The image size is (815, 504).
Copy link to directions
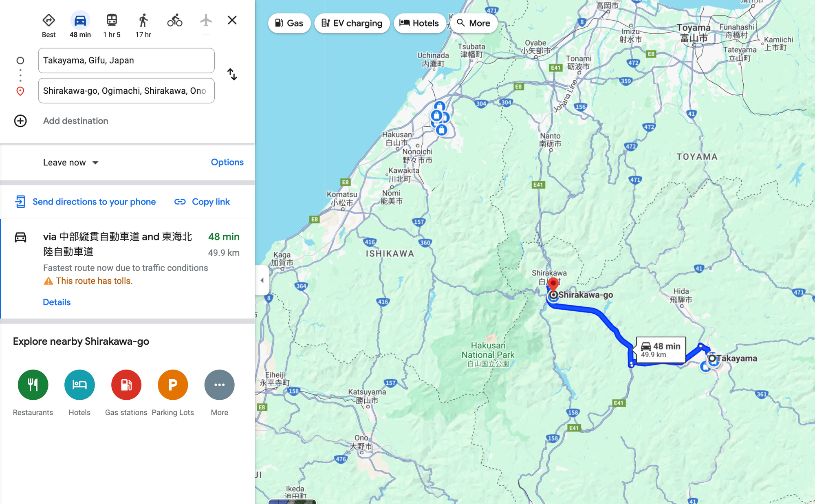pos(202,202)
